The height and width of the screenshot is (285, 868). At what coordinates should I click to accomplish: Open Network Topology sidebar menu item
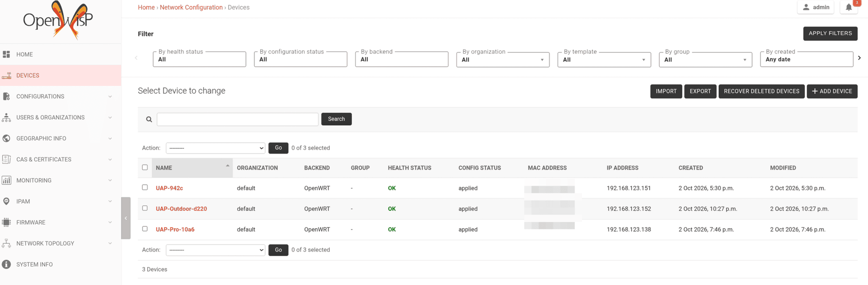pyautogui.click(x=61, y=243)
